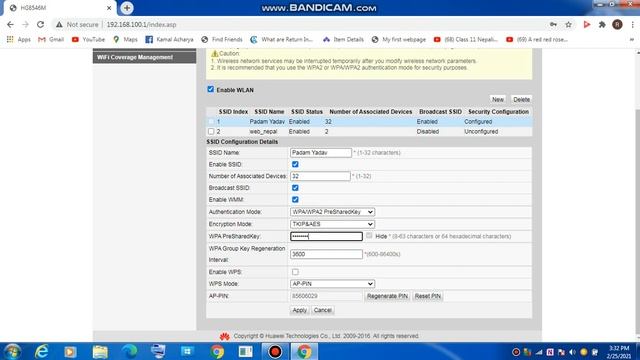This screenshot has width=640, height=360.
Task: Open Microsoft Edge from the taskbar
Action: click(129, 351)
